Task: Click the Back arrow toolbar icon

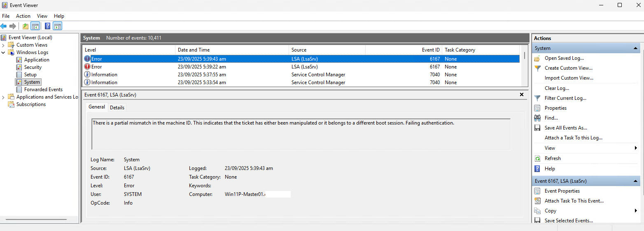Action: point(4,26)
